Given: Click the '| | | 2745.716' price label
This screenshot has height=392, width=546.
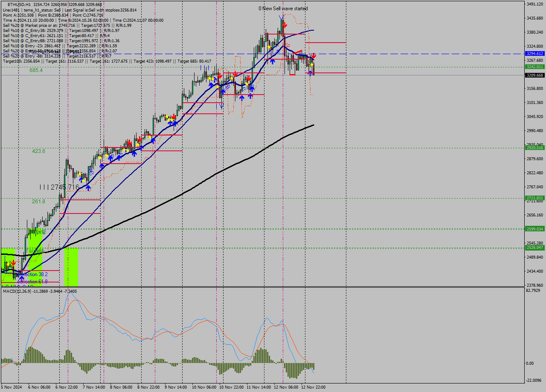Looking at the screenshot, I should click(x=59, y=187).
